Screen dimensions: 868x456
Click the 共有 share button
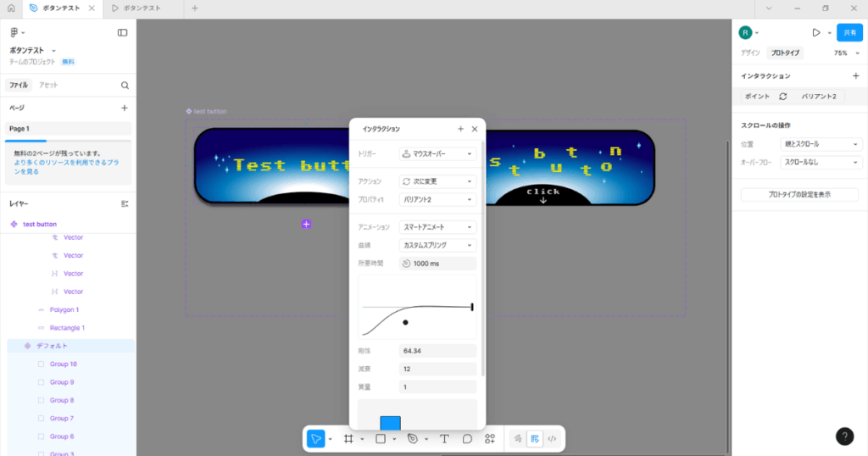click(x=849, y=33)
